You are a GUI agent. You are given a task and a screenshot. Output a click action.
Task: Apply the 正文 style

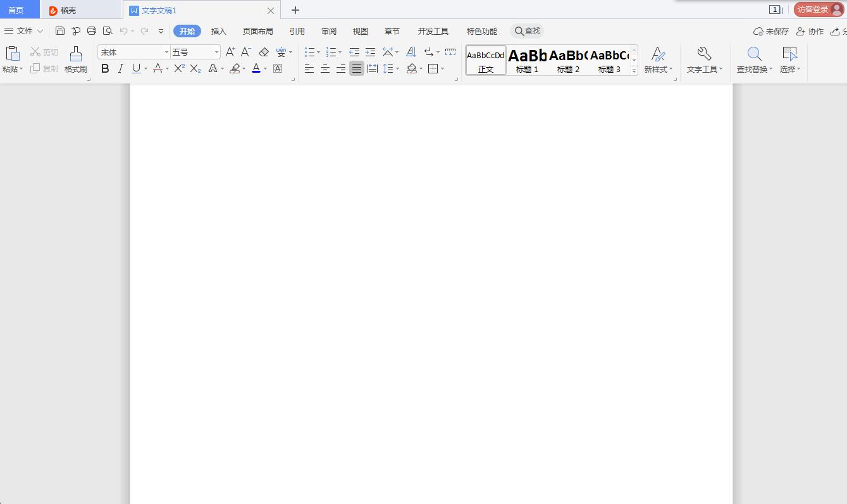(x=486, y=61)
